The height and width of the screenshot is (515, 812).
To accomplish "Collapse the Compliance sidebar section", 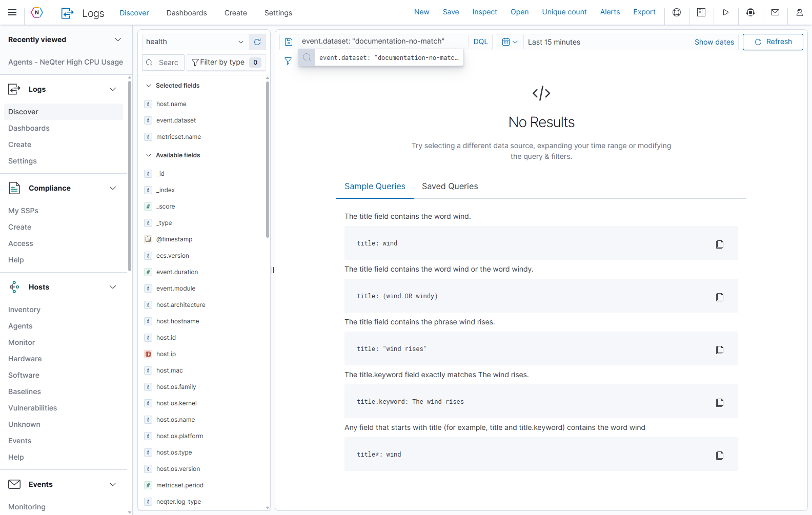I will [x=113, y=188].
